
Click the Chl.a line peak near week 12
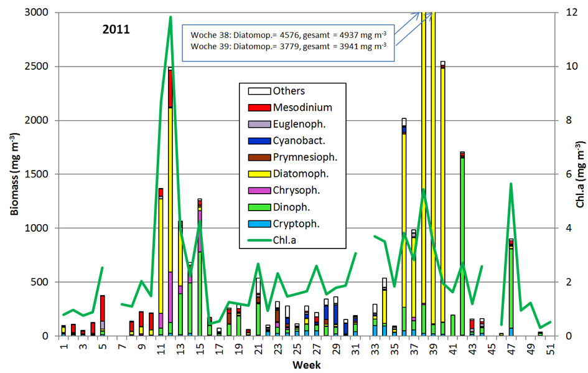pyautogui.click(x=170, y=17)
